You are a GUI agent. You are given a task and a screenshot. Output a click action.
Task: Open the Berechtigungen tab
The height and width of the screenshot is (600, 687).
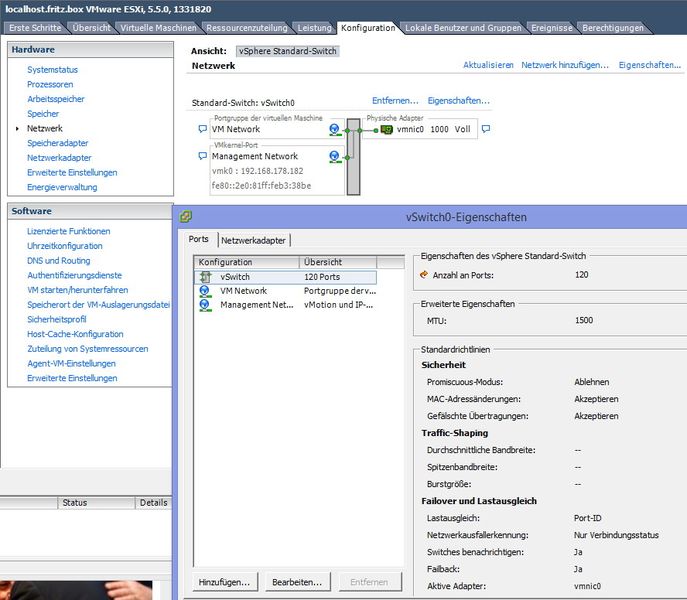tap(613, 28)
